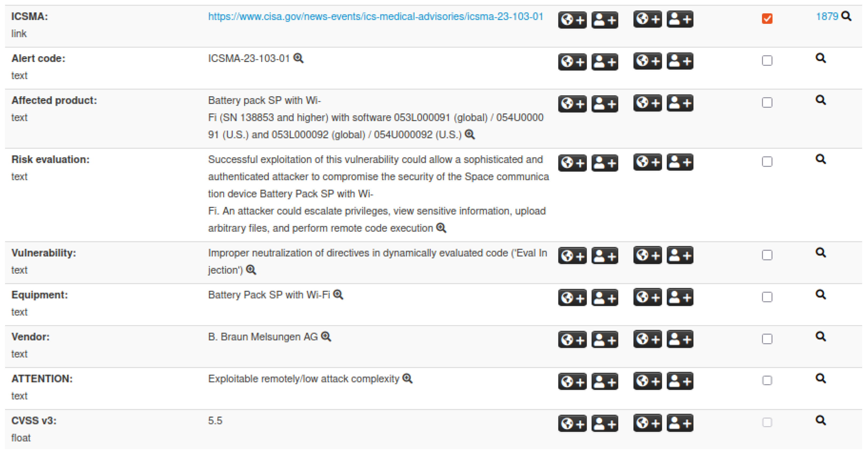The width and height of the screenshot is (868, 459).
Task: Click search icon at right of Equipment row
Action: (x=820, y=295)
